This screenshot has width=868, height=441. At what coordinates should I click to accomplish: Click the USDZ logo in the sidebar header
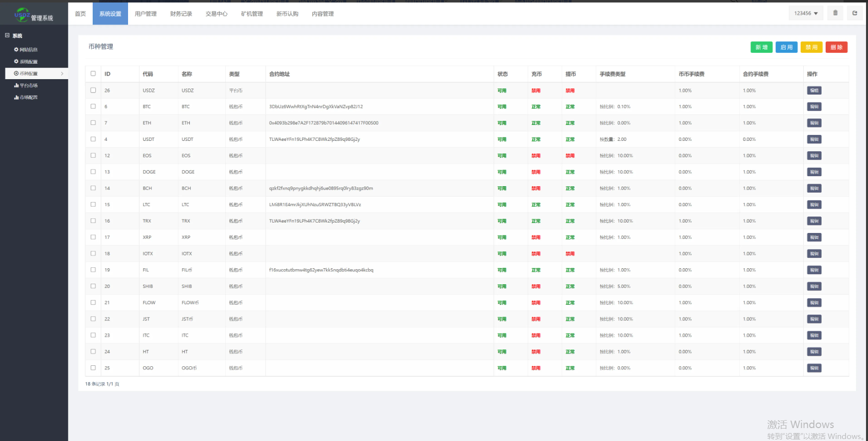pyautogui.click(x=22, y=14)
